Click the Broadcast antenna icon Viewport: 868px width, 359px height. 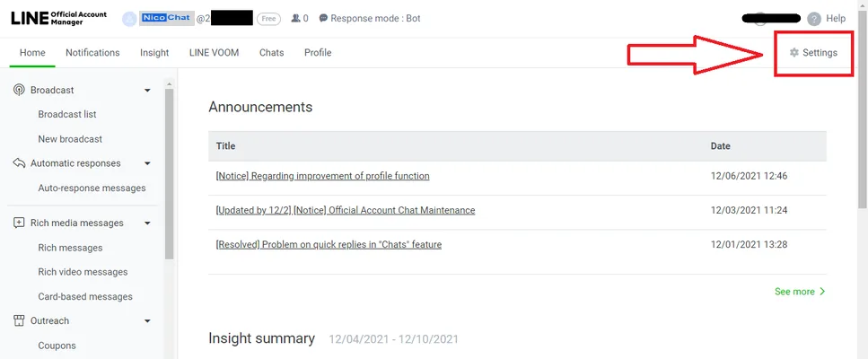(x=19, y=90)
